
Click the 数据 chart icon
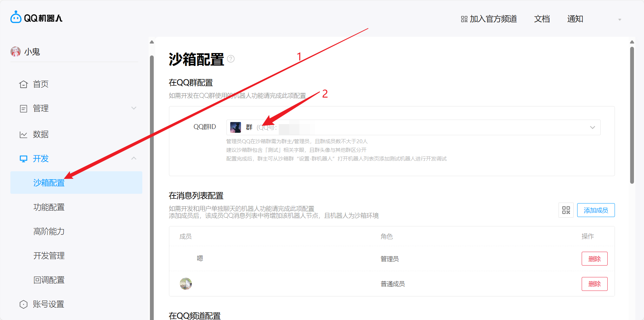23,135
